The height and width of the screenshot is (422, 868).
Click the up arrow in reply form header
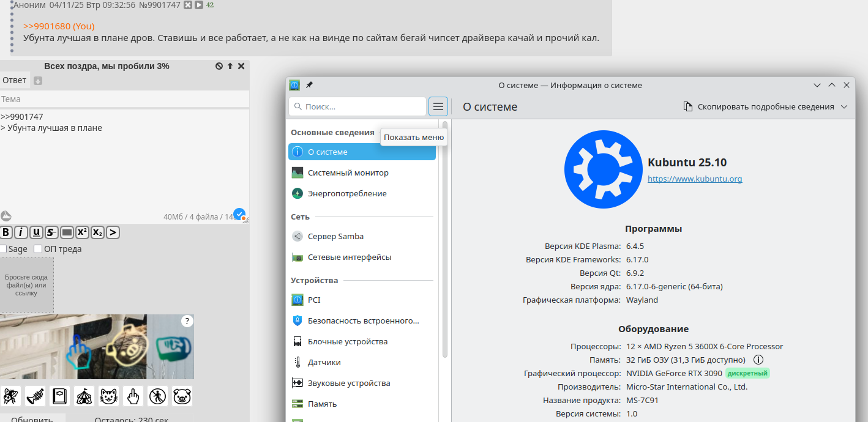coord(230,66)
